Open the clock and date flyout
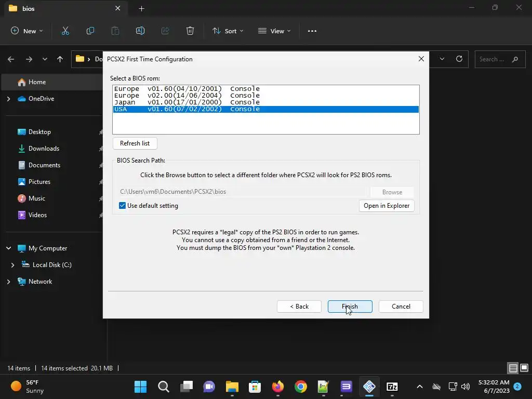Image resolution: width=532 pixels, height=399 pixels. click(x=494, y=387)
